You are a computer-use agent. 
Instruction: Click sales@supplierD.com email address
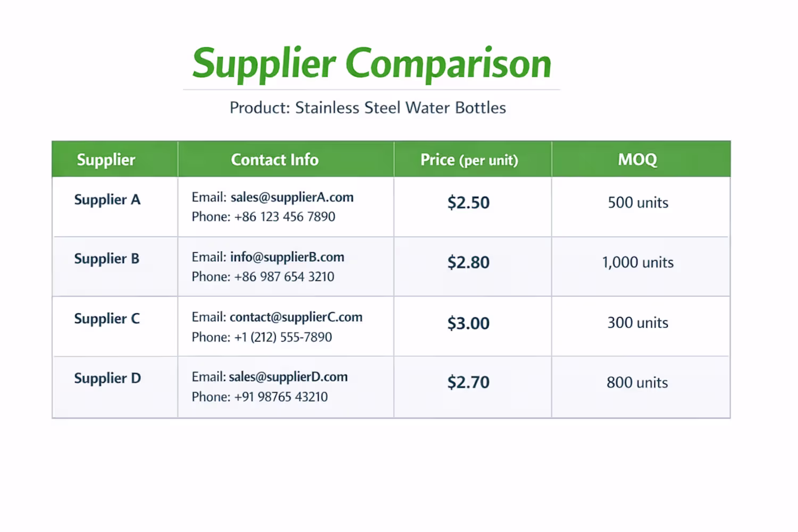(x=288, y=377)
